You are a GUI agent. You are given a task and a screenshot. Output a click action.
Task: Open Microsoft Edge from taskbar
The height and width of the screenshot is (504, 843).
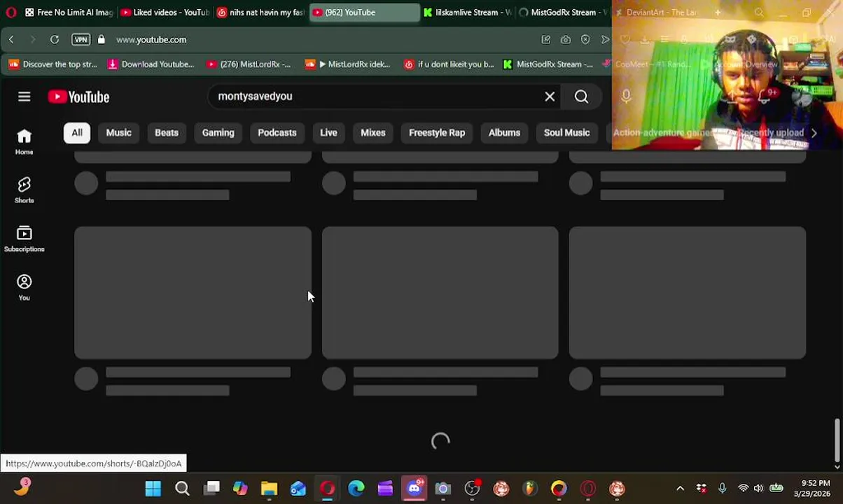pyautogui.click(x=356, y=489)
